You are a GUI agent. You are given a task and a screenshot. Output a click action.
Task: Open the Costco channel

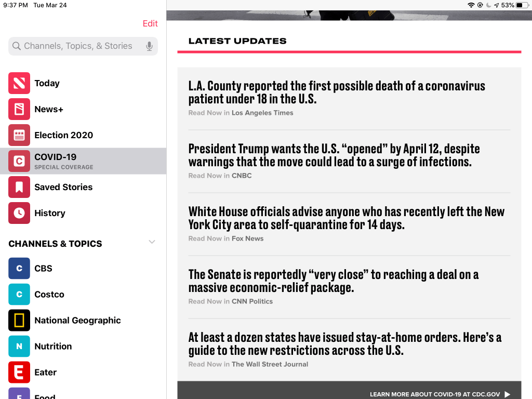[x=49, y=295]
